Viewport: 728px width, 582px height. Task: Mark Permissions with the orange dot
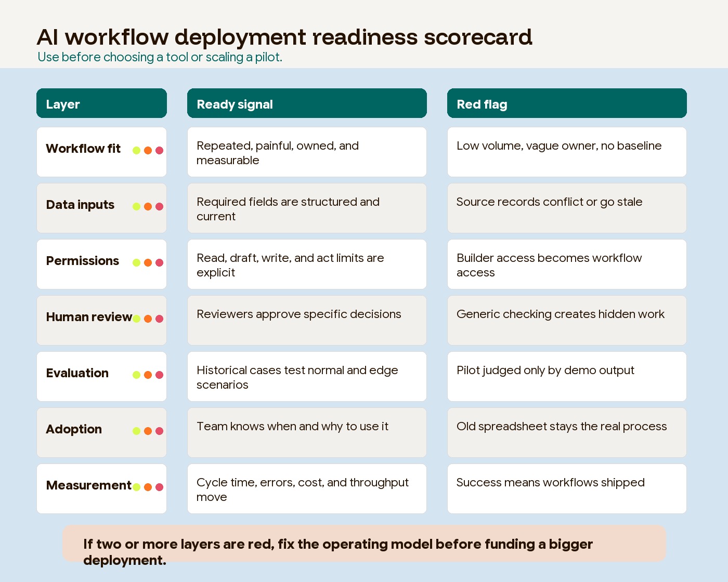tap(148, 262)
